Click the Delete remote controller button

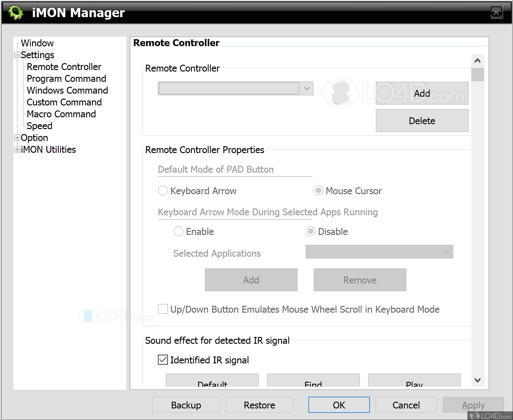pos(422,121)
